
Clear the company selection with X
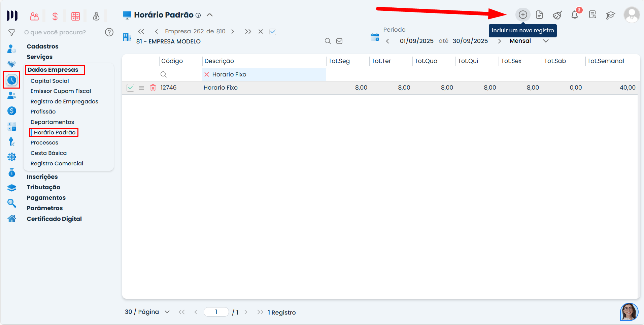tap(261, 31)
